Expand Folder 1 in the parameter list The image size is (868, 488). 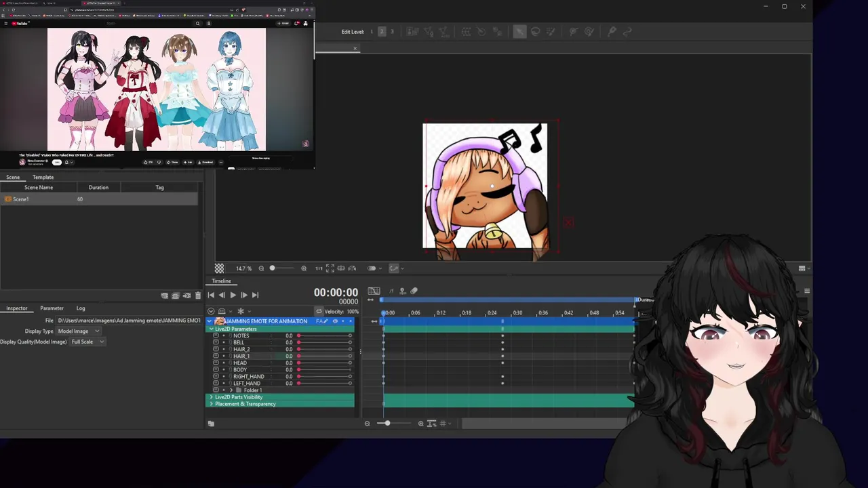coord(231,390)
